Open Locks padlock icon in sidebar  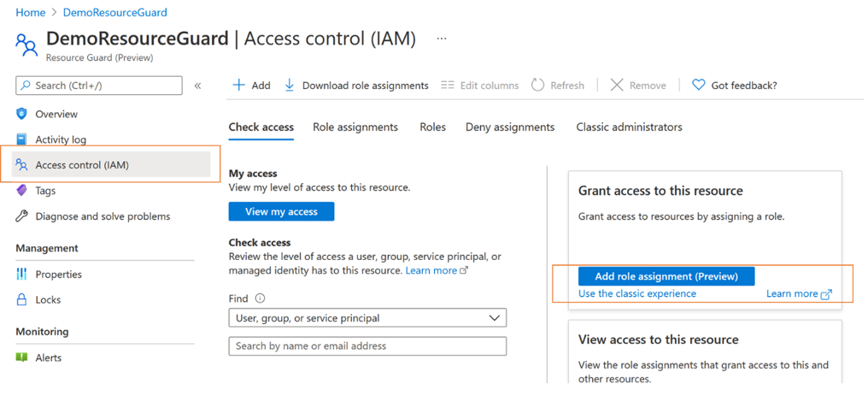pyautogui.click(x=22, y=300)
